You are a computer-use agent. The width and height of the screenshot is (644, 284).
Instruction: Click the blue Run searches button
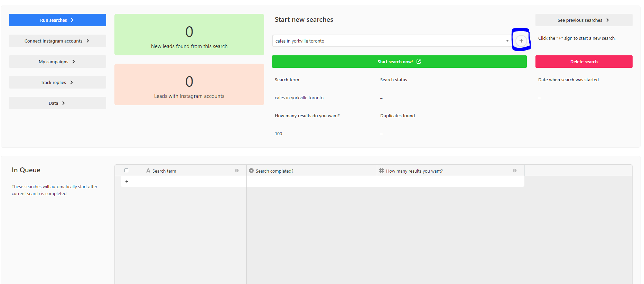click(57, 20)
